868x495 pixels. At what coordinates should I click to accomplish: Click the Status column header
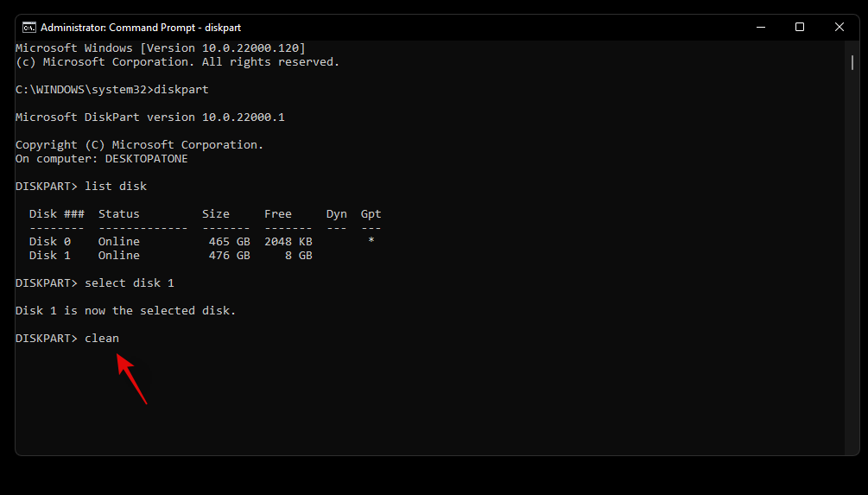click(x=119, y=213)
